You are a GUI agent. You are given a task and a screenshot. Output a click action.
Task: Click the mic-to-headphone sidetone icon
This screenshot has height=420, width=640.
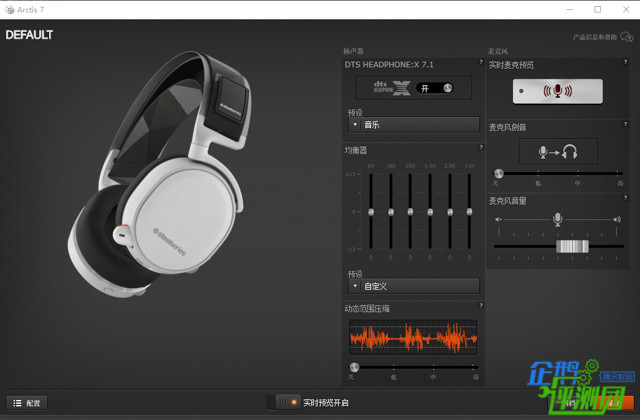point(558,151)
